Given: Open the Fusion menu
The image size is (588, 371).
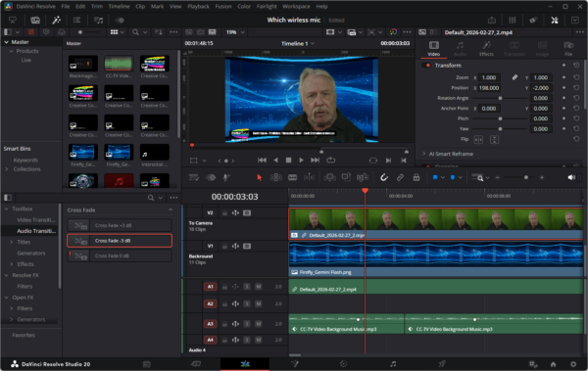Looking at the screenshot, I should 223,7.
